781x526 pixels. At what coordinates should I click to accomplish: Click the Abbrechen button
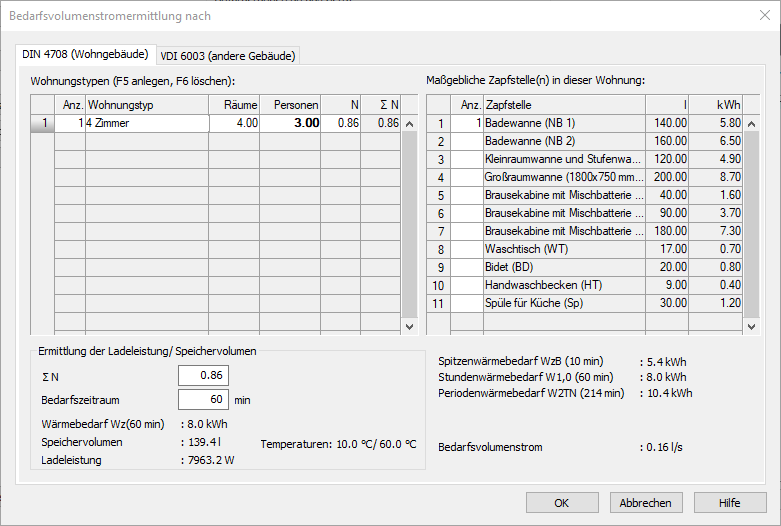[646, 503]
